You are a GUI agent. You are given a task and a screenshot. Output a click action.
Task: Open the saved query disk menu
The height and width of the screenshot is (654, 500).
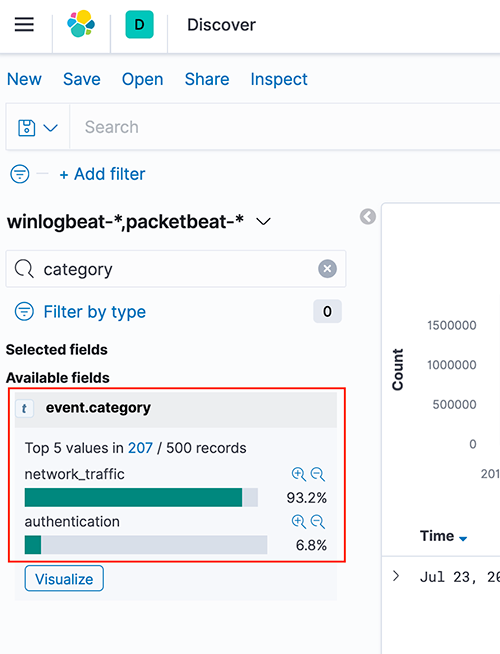tap(38, 127)
